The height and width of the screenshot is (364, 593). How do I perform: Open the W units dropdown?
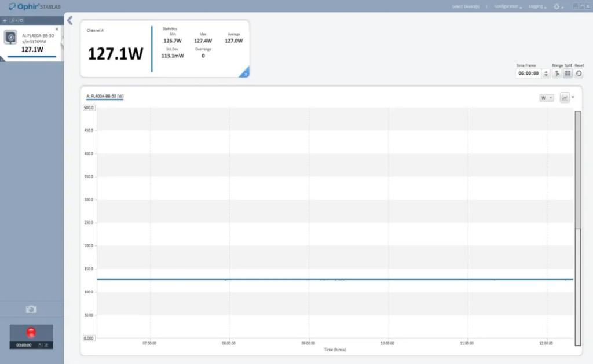(x=547, y=98)
